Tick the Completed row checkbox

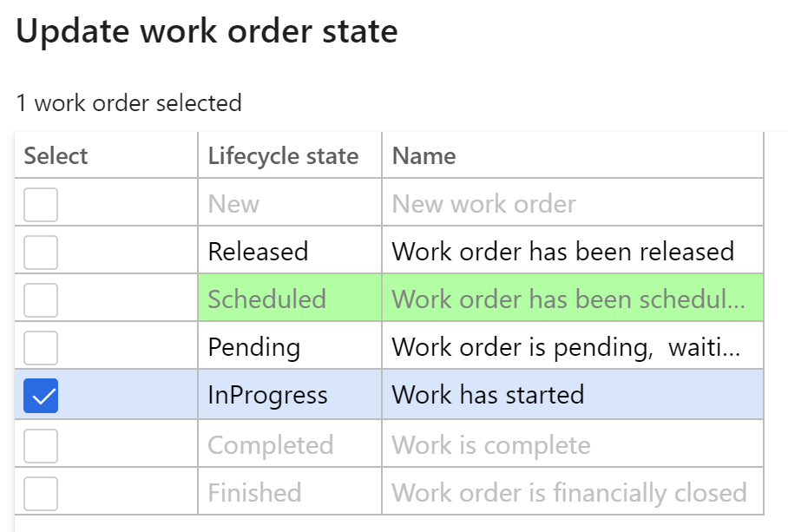click(41, 445)
